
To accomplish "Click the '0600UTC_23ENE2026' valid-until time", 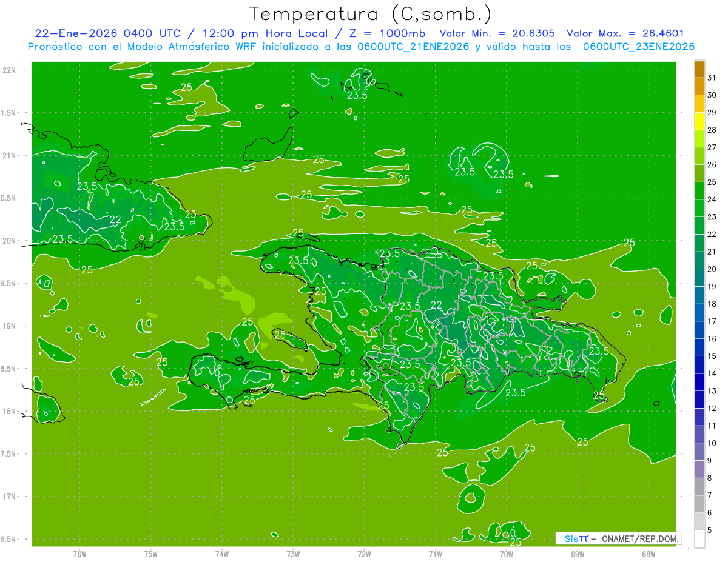I will pyautogui.click(x=638, y=47).
